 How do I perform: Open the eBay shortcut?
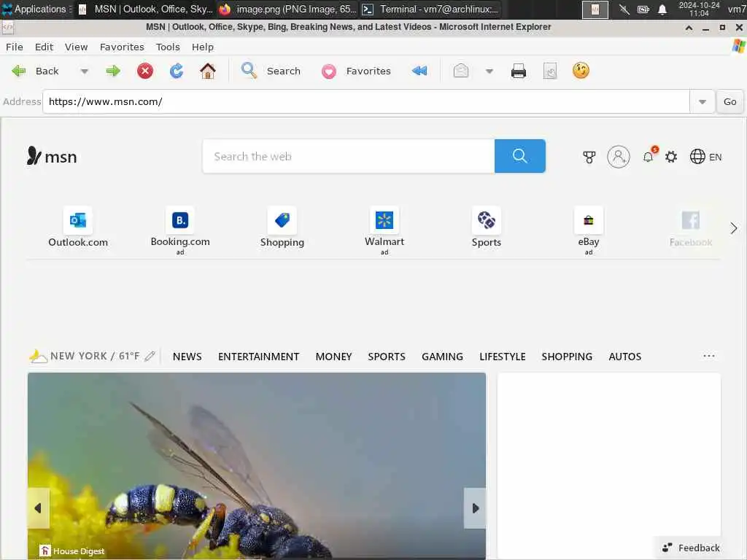(589, 230)
